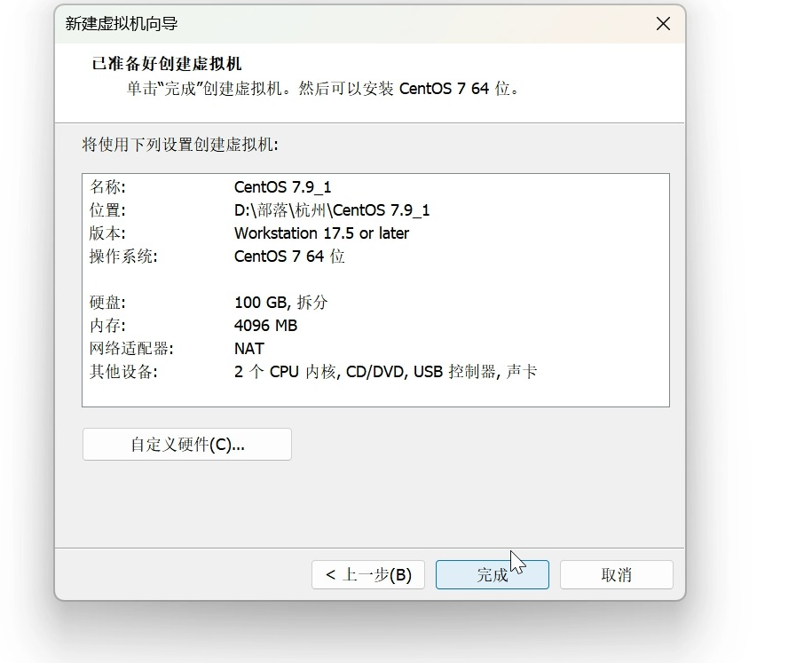
Task: Click the 名称: label
Action: point(107,187)
